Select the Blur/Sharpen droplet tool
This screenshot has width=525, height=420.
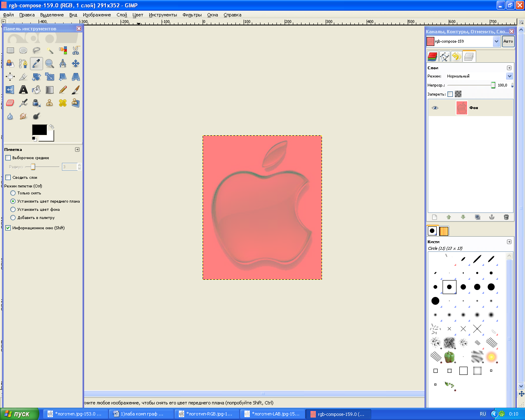coord(10,116)
